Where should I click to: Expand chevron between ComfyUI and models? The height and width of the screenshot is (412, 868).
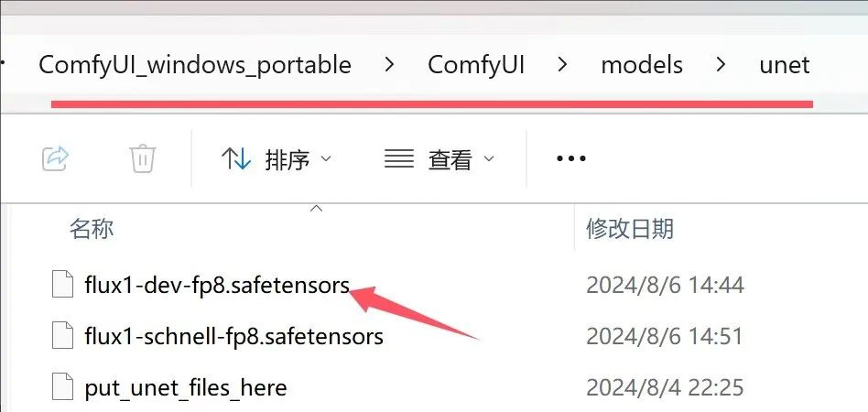click(x=562, y=65)
